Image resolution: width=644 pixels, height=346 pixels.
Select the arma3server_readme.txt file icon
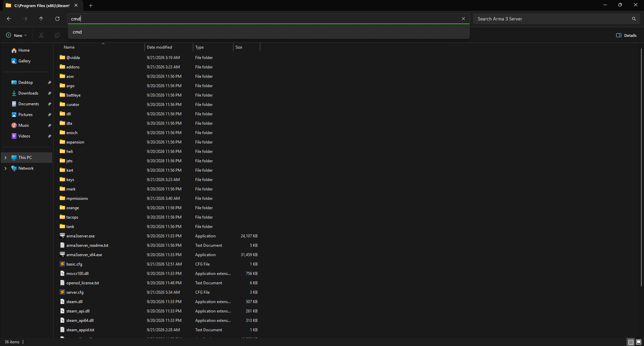(x=62, y=245)
